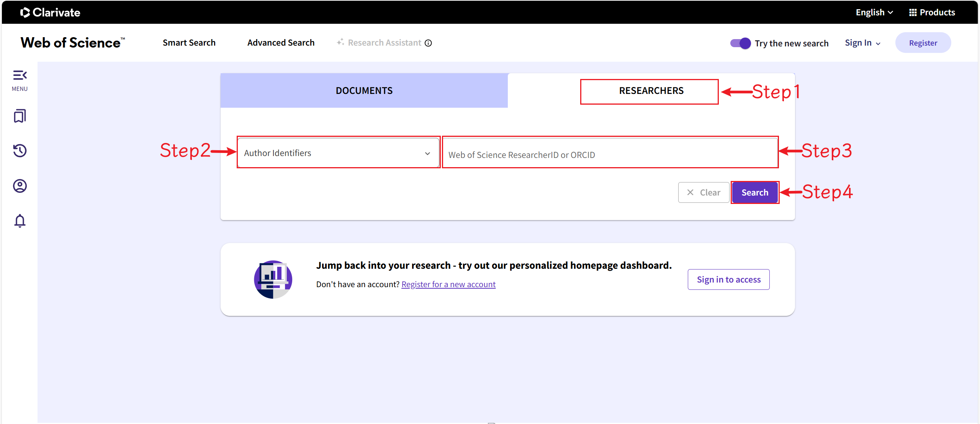Click the Research Assistant info icon
Viewport: 980px width, 424px height.
[x=428, y=43]
